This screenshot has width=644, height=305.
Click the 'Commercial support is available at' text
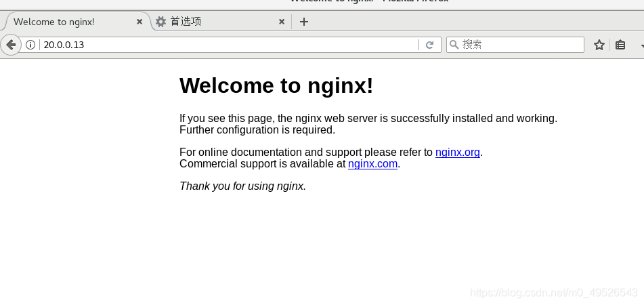point(263,164)
